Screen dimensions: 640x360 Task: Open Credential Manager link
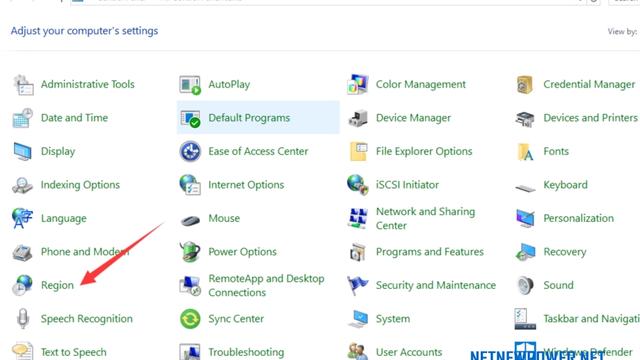(589, 84)
